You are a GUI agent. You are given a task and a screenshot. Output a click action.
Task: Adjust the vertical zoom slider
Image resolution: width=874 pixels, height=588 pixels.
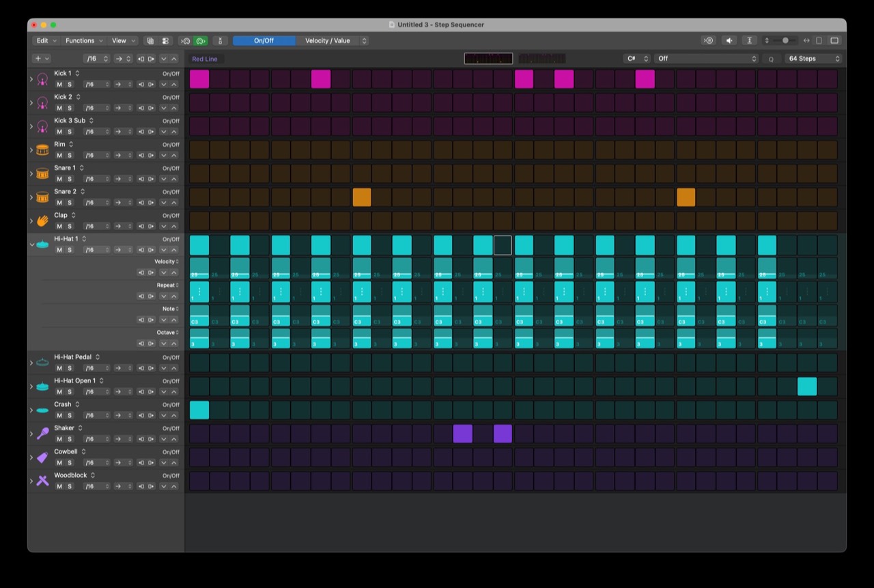[x=785, y=40]
